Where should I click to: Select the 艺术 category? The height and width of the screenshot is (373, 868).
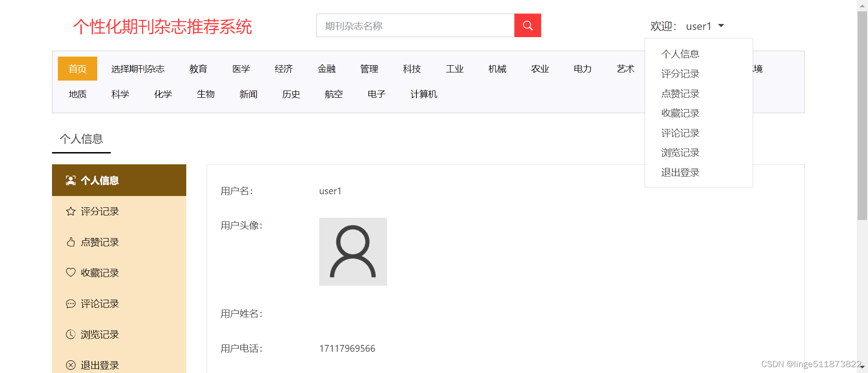tap(625, 69)
